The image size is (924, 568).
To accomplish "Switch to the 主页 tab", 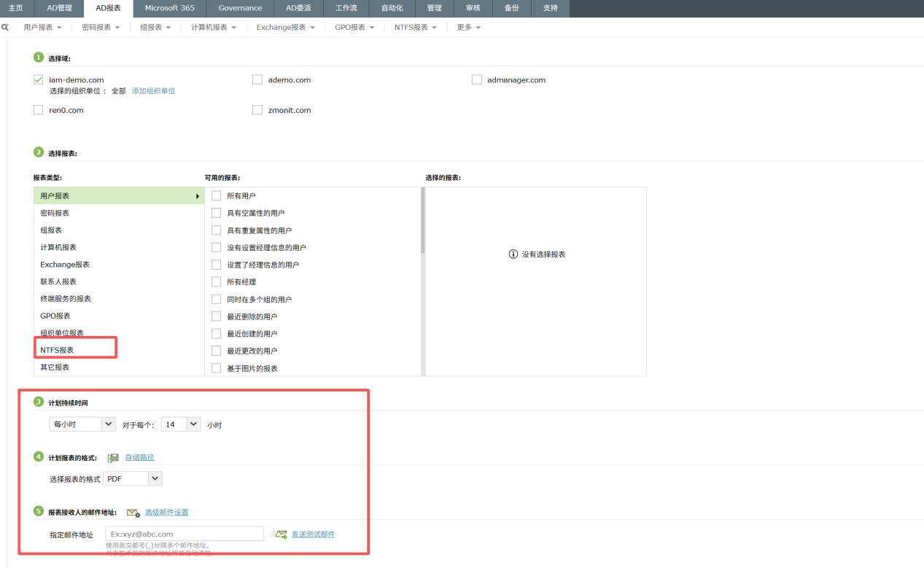I will 16,8.
